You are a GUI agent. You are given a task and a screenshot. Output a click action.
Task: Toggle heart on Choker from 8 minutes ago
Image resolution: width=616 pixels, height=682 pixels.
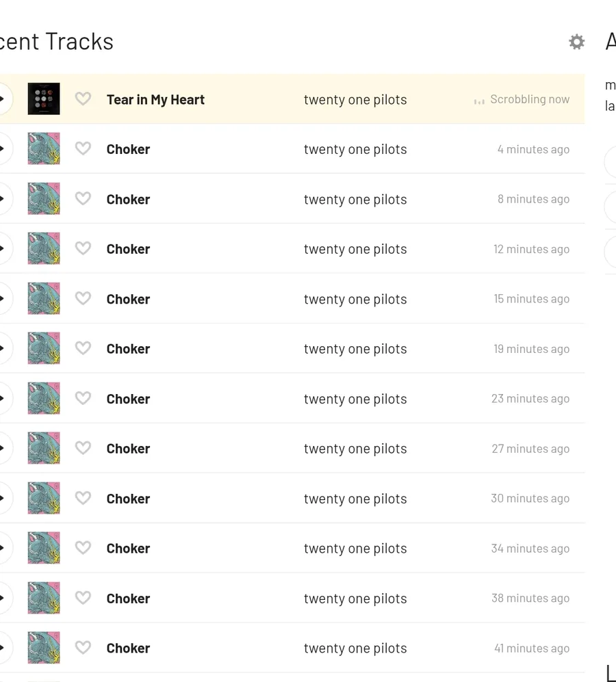click(83, 198)
